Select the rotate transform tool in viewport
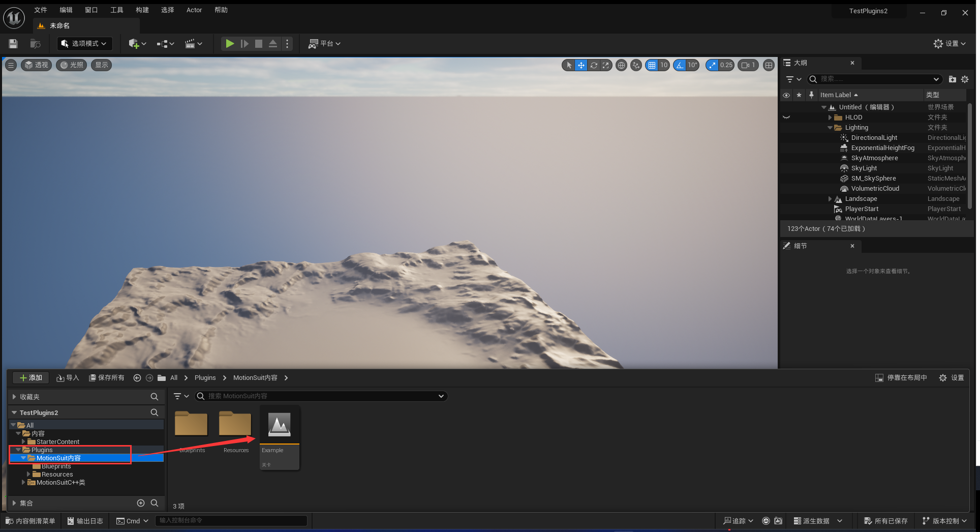Image resolution: width=980 pixels, height=532 pixels. click(x=593, y=65)
